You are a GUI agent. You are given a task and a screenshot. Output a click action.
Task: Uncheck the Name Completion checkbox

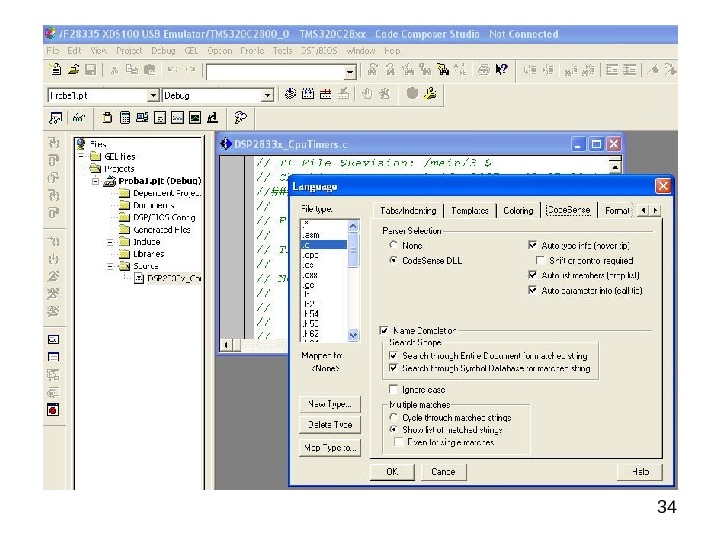click(x=384, y=330)
